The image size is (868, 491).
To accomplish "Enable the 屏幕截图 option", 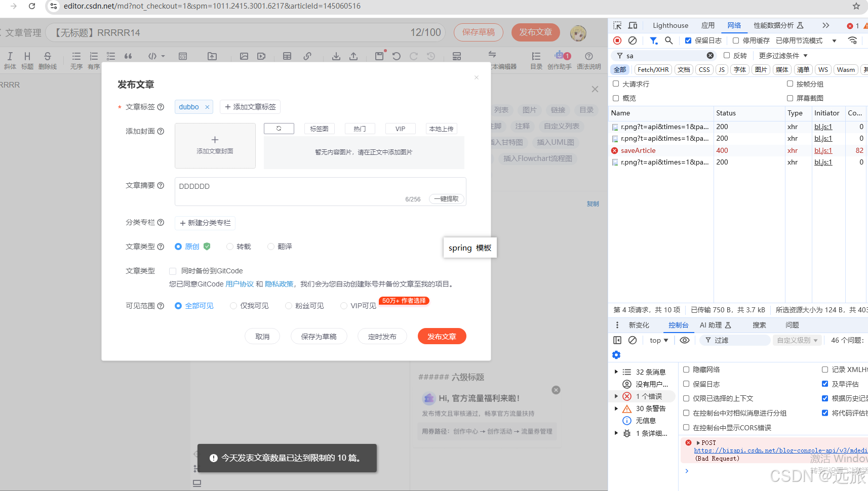I will pyautogui.click(x=790, y=98).
